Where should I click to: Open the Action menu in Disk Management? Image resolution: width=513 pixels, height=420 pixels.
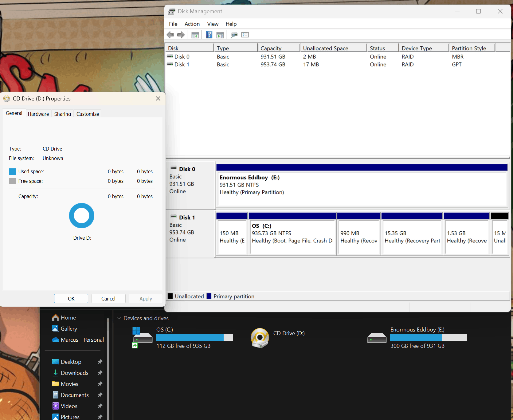point(192,24)
